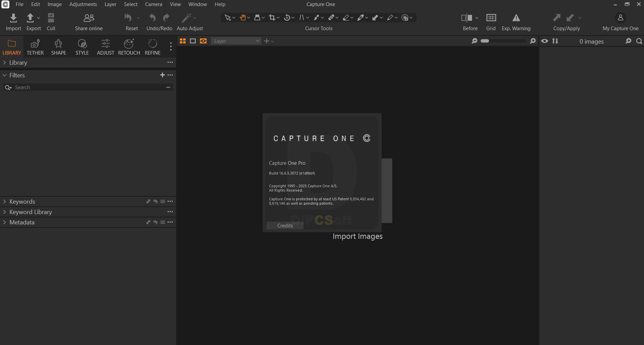
Task: Click the Export toolbar icon
Action: click(x=30, y=18)
